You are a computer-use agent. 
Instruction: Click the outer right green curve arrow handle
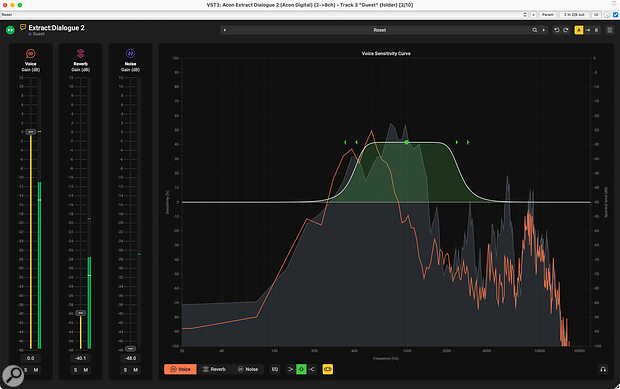(468, 142)
